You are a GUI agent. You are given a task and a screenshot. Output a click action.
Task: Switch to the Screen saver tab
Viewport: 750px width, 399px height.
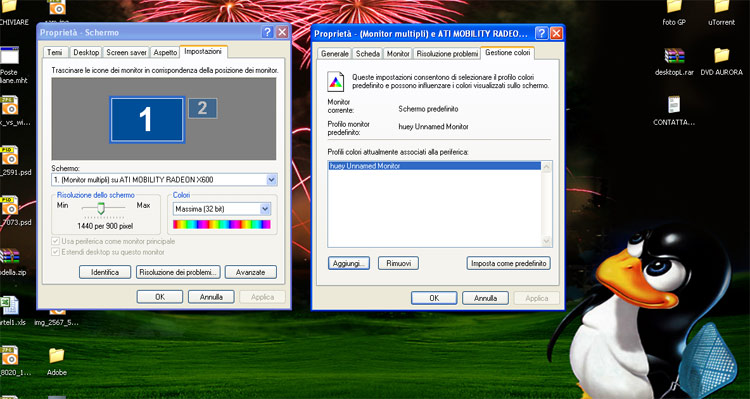coord(126,53)
